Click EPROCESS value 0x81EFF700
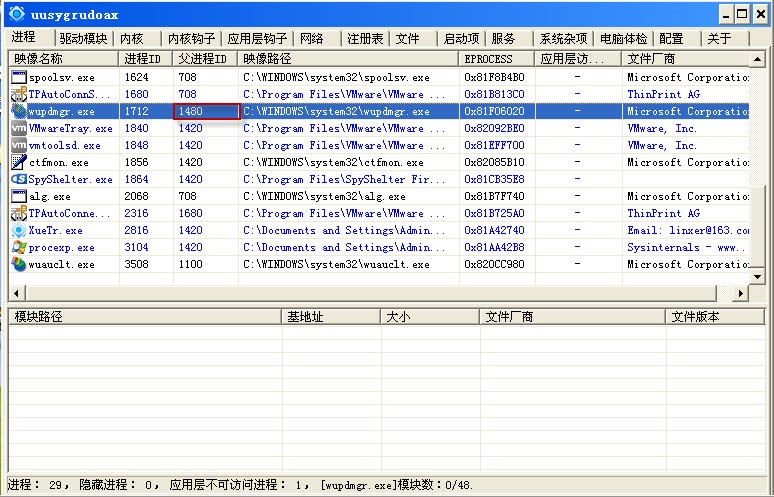 (x=494, y=145)
